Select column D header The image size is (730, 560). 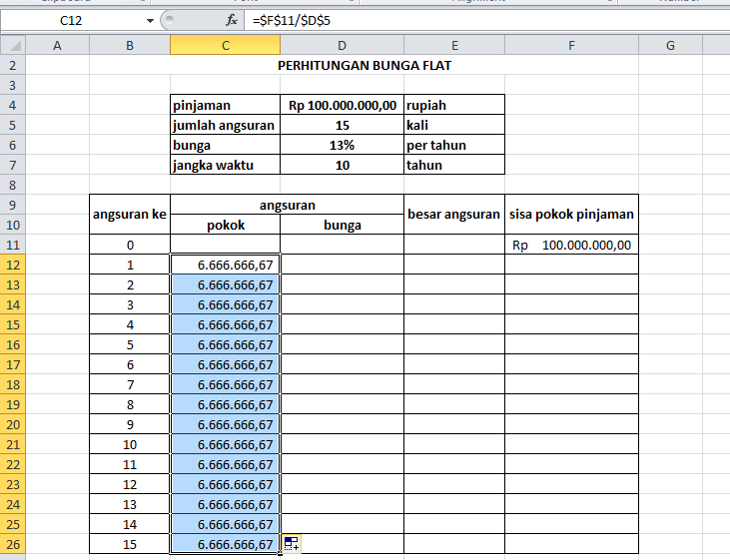(x=342, y=46)
